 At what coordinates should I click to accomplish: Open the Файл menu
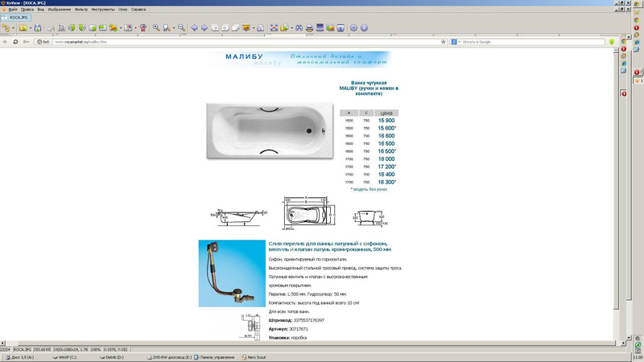point(13,10)
